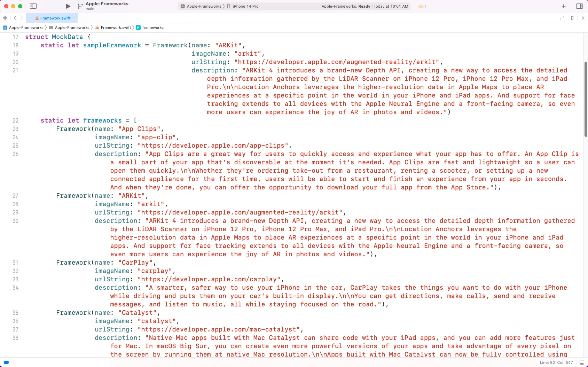This screenshot has width=588, height=367.
Task: Open the editor options lines menu
Action: pos(571,18)
